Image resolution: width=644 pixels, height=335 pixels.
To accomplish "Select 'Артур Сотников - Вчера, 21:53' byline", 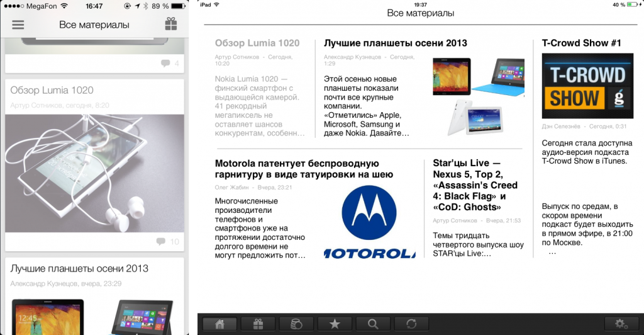I will (x=477, y=221).
